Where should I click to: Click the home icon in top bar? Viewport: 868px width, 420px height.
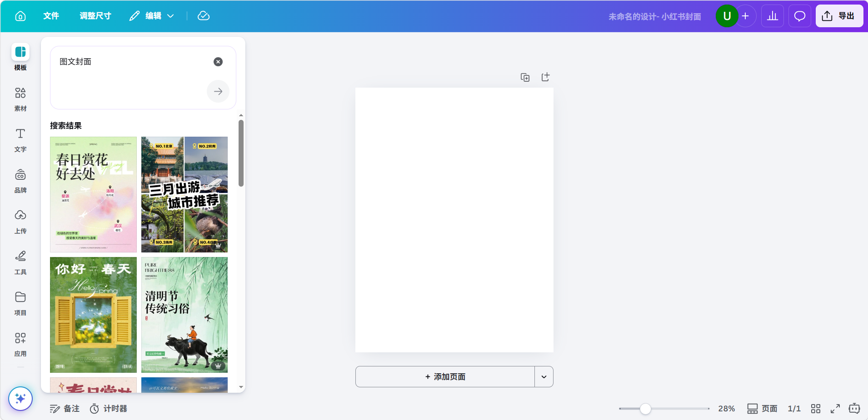point(20,16)
